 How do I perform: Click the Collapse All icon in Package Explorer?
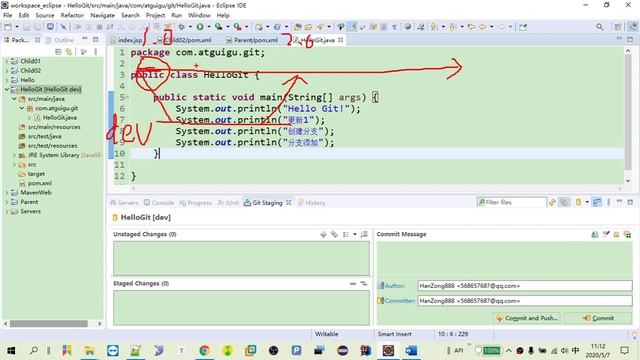point(58,52)
